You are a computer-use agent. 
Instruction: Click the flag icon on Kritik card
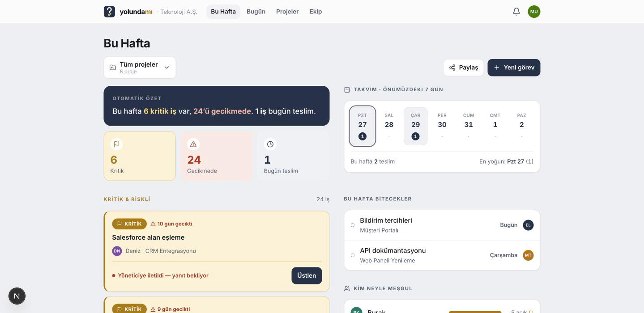(x=116, y=144)
